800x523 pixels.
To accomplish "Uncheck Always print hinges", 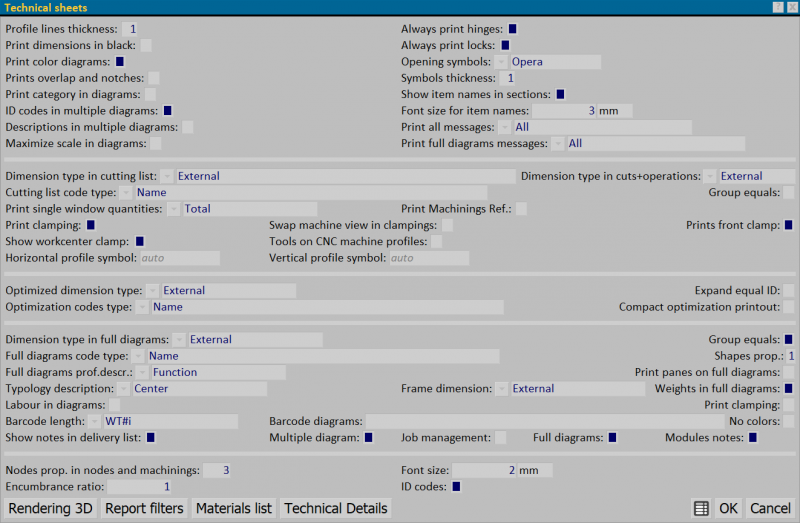I will point(512,29).
